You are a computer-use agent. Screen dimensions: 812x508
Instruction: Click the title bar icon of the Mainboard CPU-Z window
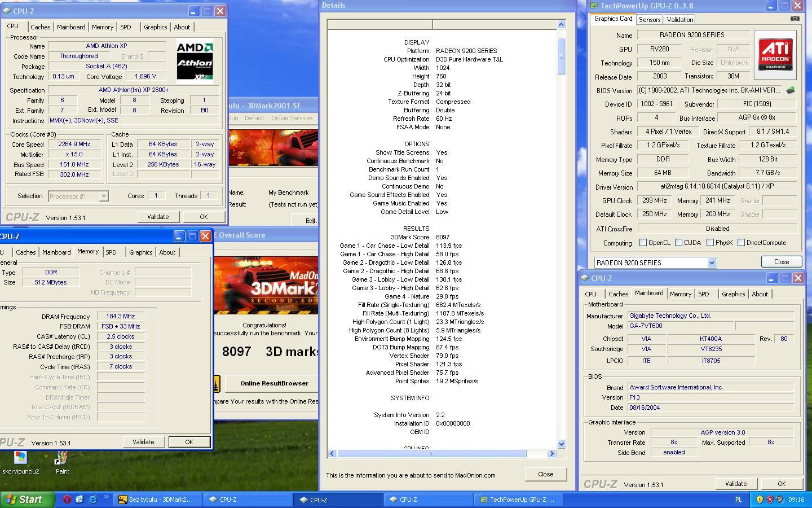(x=586, y=278)
